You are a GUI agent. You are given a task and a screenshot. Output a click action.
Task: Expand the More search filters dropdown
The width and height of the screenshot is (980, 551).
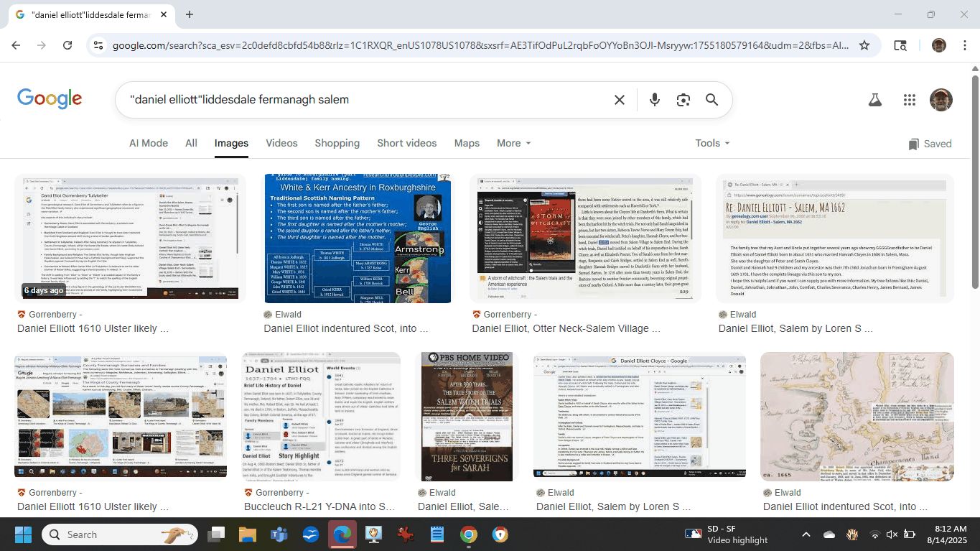coord(513,143)
